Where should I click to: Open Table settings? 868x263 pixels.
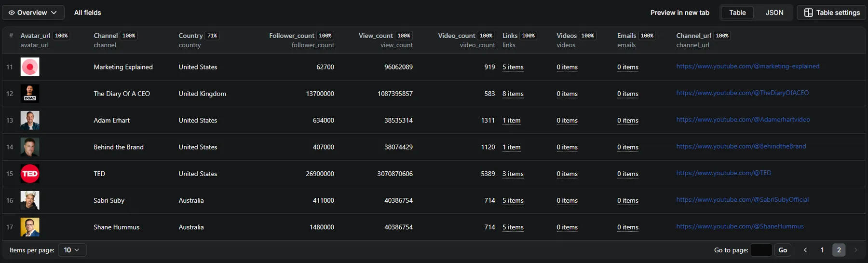(832, 13)
